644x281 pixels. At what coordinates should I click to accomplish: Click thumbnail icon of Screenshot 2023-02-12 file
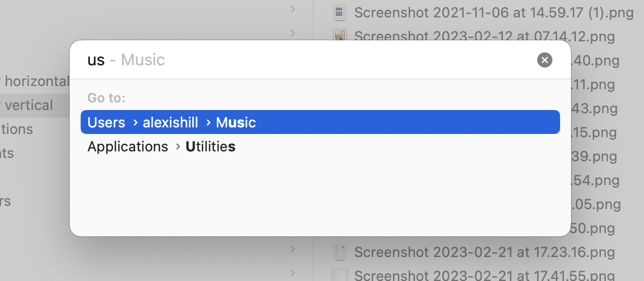click(x=340, y=36)
